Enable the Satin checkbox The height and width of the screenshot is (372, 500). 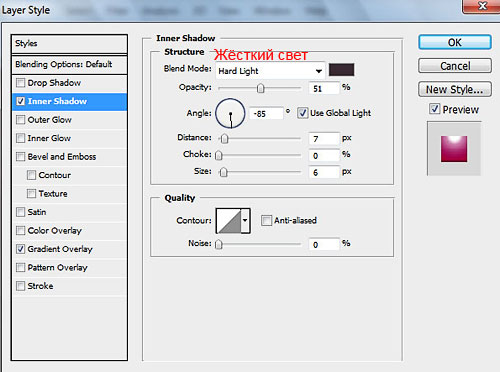[21, 212]
